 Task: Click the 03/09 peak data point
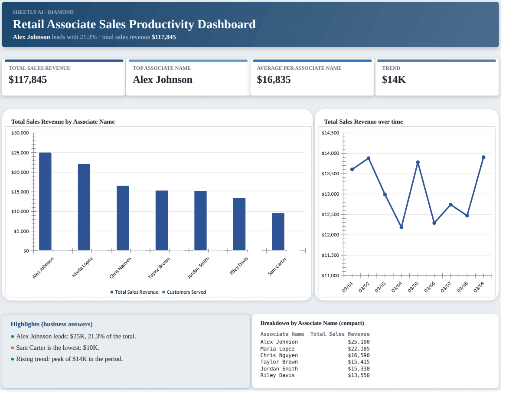pyautogui.click(x=483, y=157)
